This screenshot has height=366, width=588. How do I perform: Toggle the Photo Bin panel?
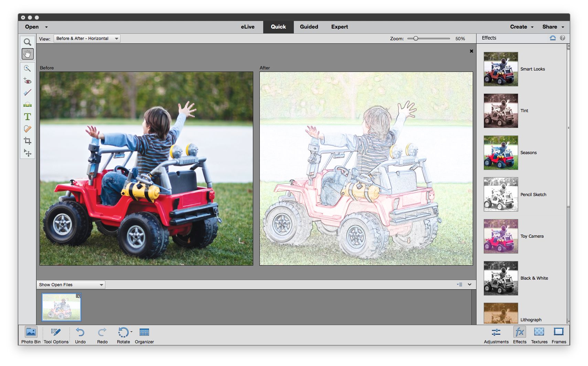(31, 335)
